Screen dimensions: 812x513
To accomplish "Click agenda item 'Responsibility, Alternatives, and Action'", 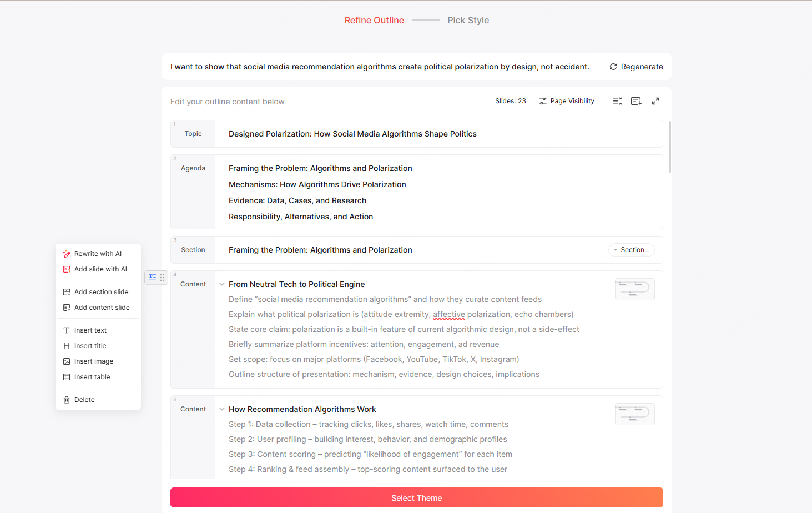I will click(301, 217).
